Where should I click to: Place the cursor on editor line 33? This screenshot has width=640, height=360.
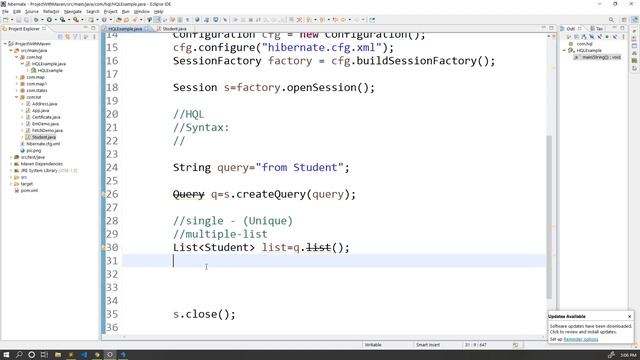click(x=334, y=287)
